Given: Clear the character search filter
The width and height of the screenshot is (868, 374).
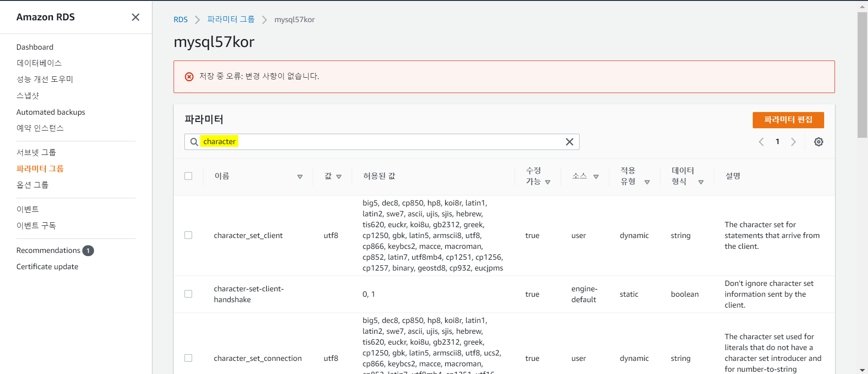Looking at the screenshot, I should 570,142.
